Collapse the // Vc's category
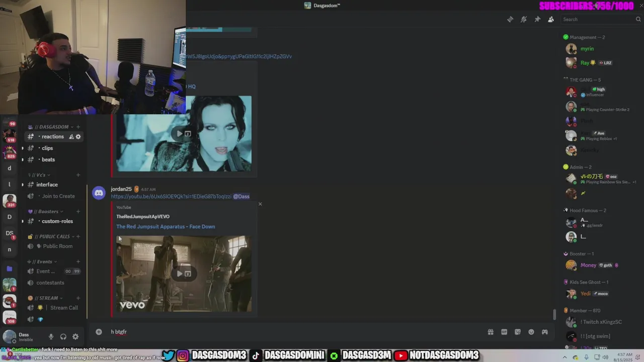 pos(39,175)
